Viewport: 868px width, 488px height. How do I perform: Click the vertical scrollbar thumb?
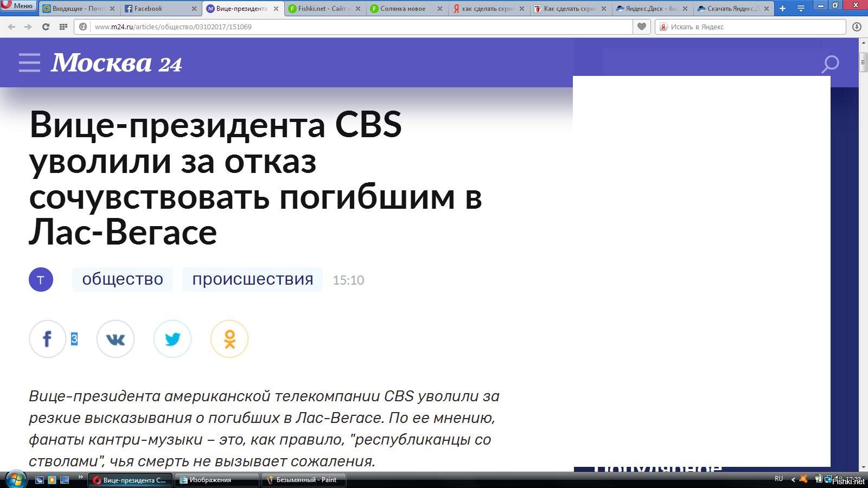pos(863,62)
